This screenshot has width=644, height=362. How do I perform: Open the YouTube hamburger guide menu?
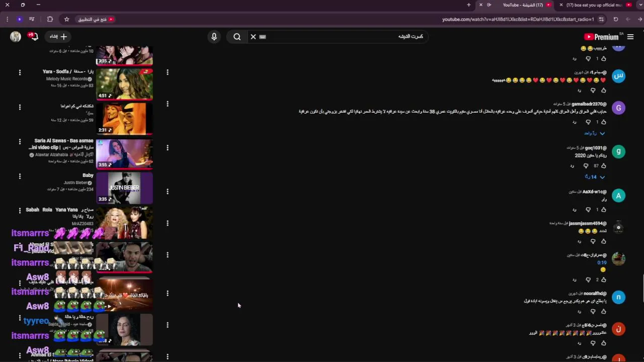tap(630, 37)
